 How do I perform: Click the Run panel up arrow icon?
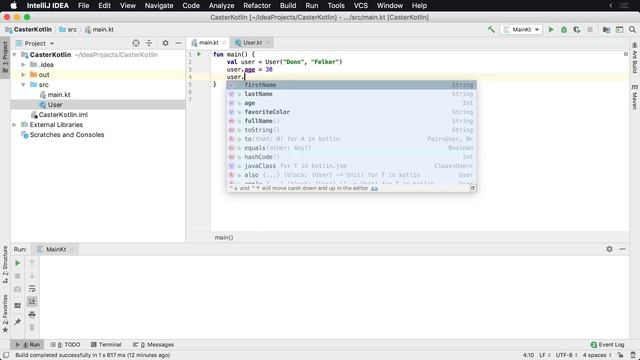pyautogui.click(x=32, y=263)
